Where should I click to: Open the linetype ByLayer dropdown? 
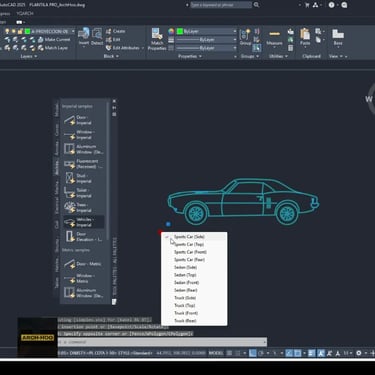pos(235,48)
